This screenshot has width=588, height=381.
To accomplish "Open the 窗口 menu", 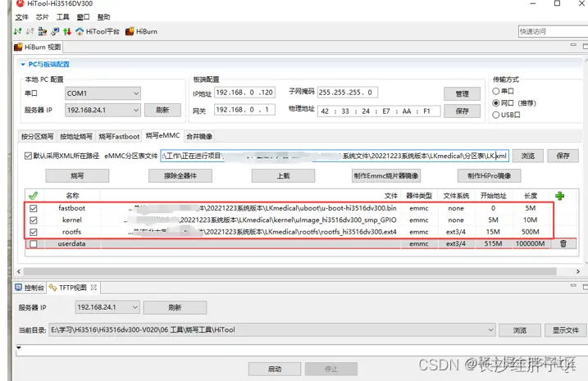I will (x=83, y=17).
